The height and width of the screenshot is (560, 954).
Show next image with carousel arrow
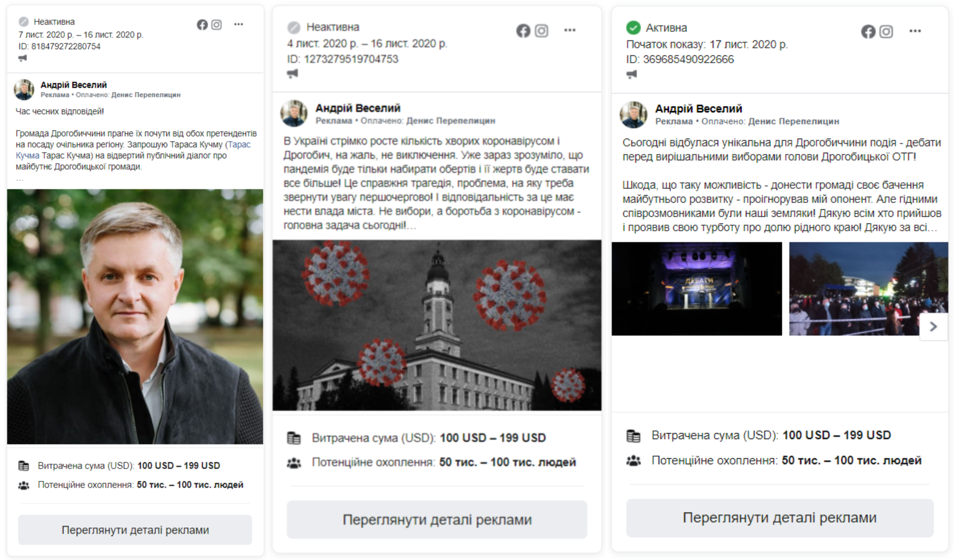pos(933,326)
